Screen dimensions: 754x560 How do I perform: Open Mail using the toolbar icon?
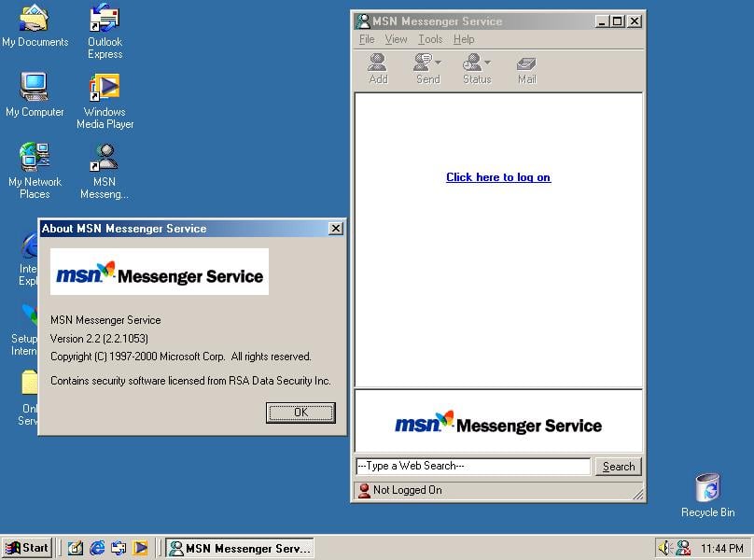tap(525, 65)
